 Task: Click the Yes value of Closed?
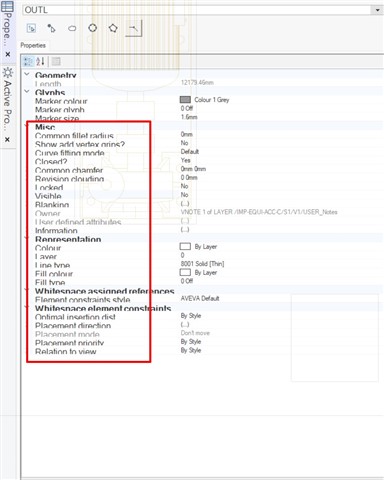(186, 160)
